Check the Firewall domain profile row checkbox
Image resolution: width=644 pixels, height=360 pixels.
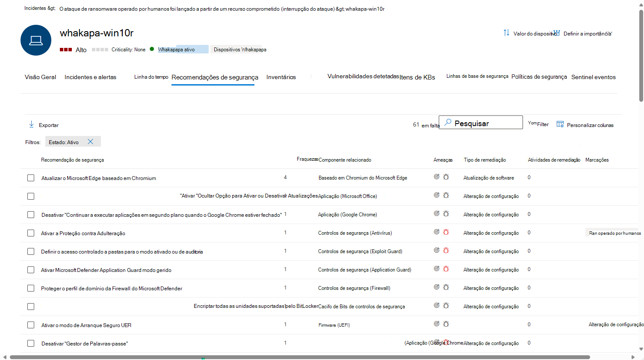click(31, 288)
